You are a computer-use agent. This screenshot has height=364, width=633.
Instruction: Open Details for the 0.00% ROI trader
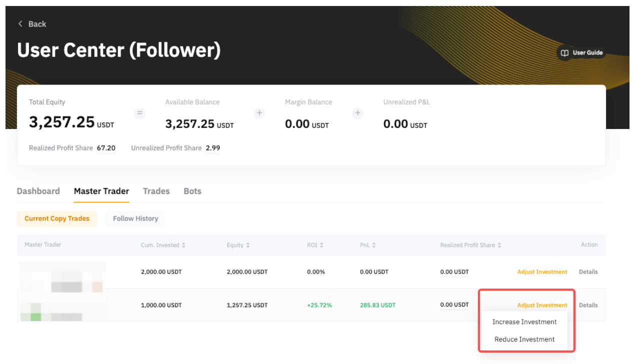coord(588,272)
